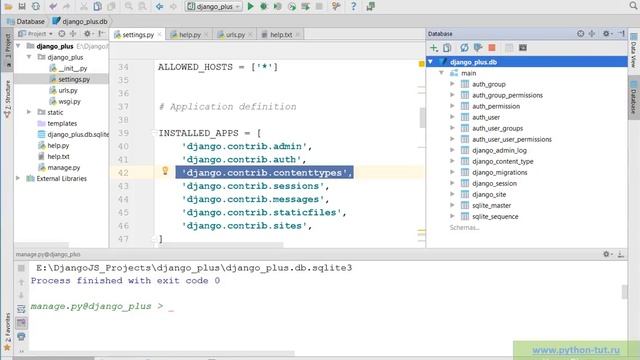The image size is (640, 360).
Task: Click the Open folder icon in main toolbar
Action: point(8,7)
